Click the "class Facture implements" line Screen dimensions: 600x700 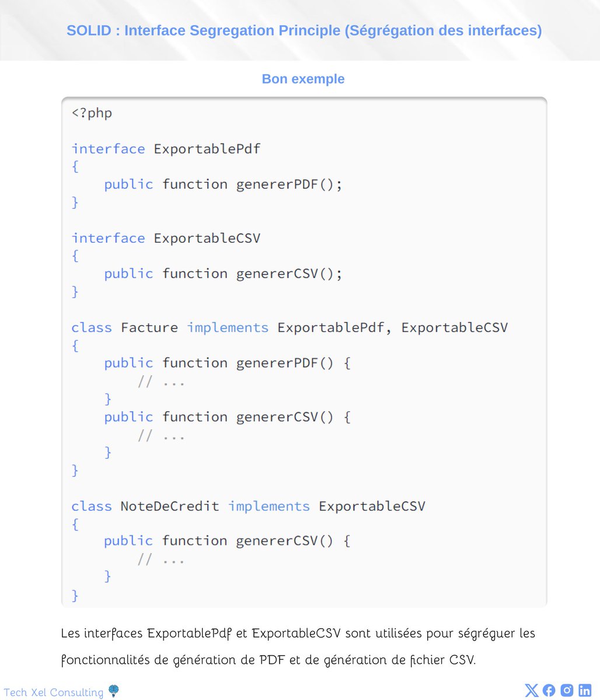point(289,327)
